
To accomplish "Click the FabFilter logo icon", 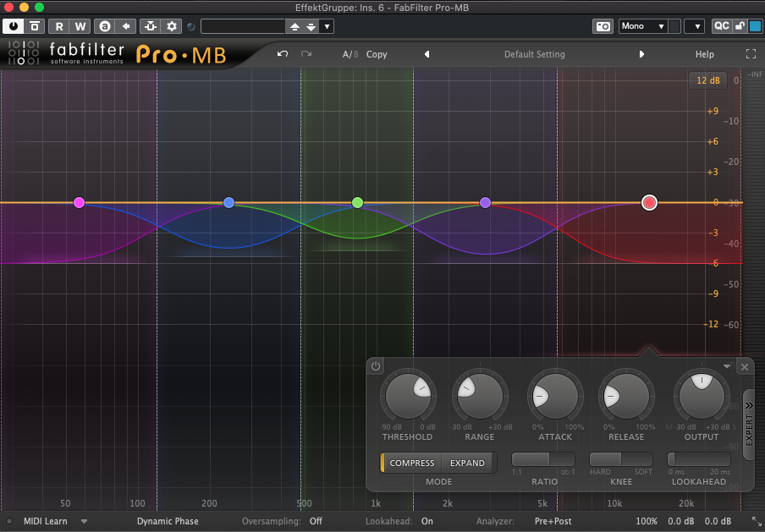I will (23, 53).
